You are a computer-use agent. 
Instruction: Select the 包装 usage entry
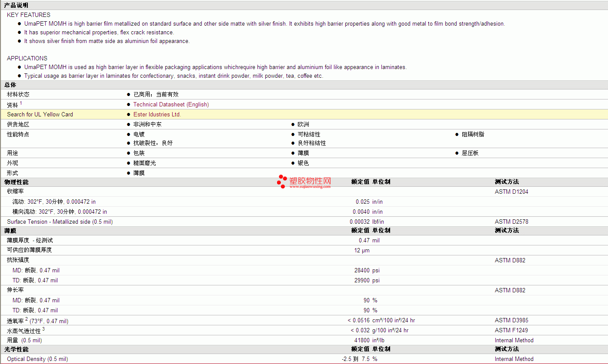(139, 153)
